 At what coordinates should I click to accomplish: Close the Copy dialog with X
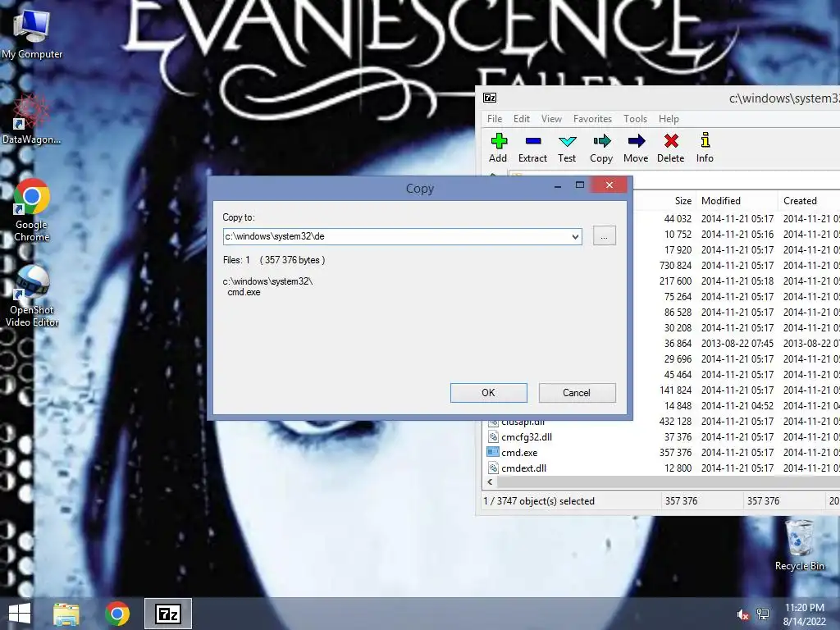pos(609,185)
